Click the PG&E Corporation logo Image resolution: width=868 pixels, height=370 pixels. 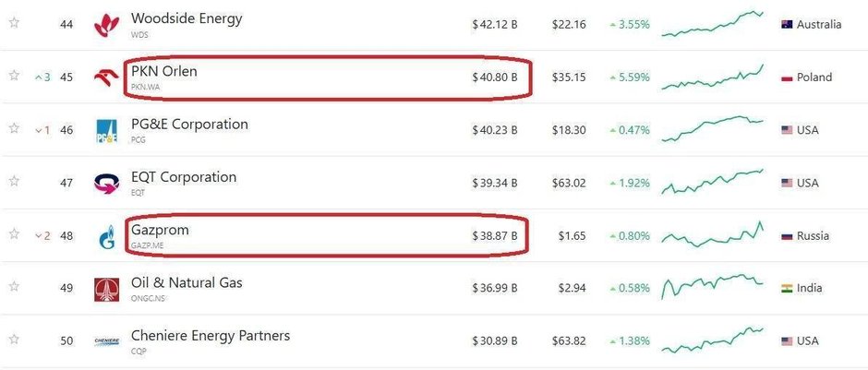click(106, 132)
